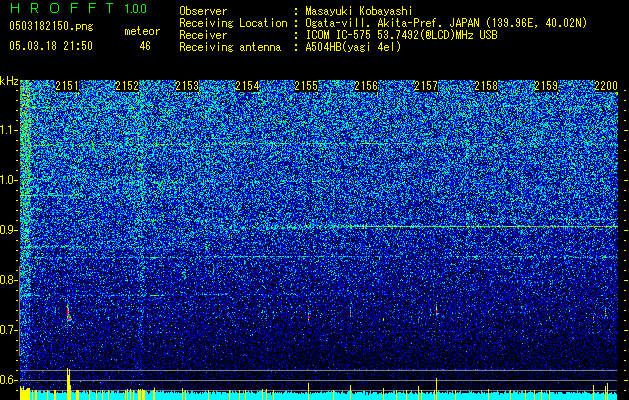Click the 0.9 kHz axis label
The image size is (629, 400).
tap(9, 230)
